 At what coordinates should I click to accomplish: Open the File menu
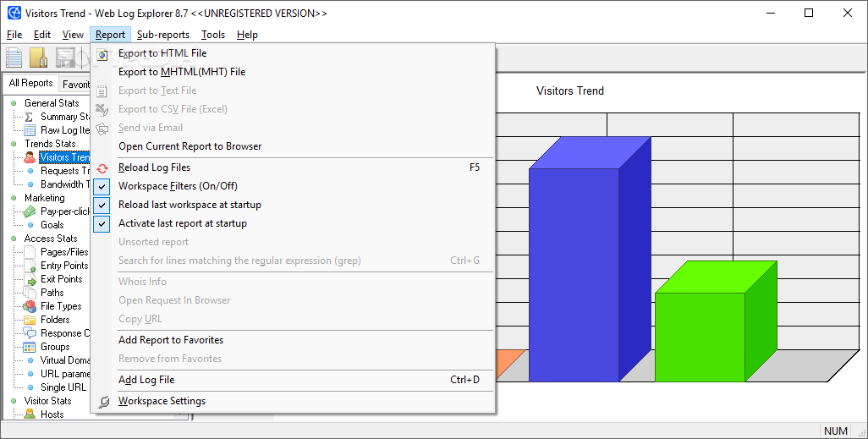[14, 35]
